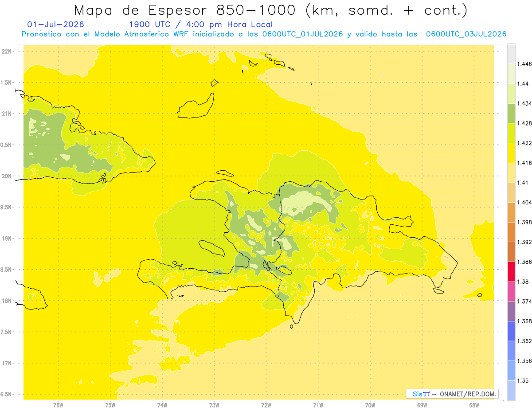Screen dimensions: 532x411
Task: Click the longitude label '68W'
Action: (474, 405)
